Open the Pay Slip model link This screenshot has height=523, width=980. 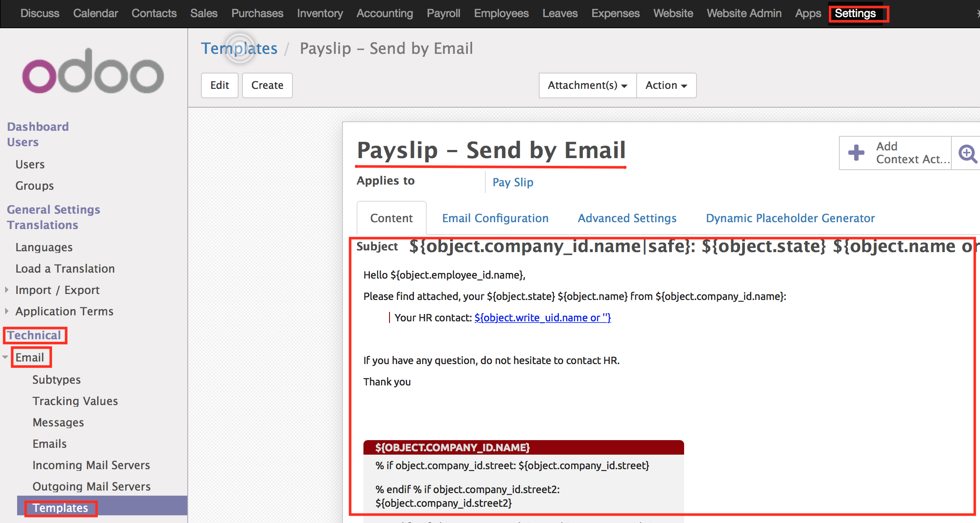[x=513, y=182]
